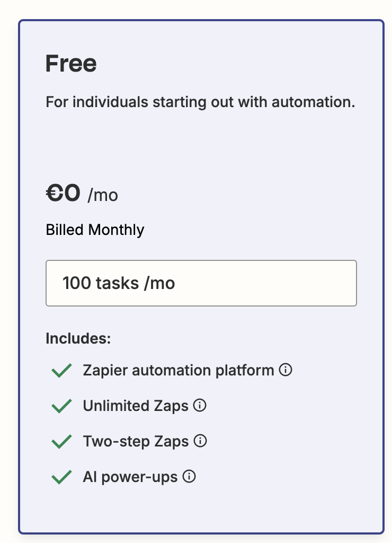Click the AI power-ups info icon
Image resolution: width=392 pixels, height=543 pixels.
click(x=189, y=476)
